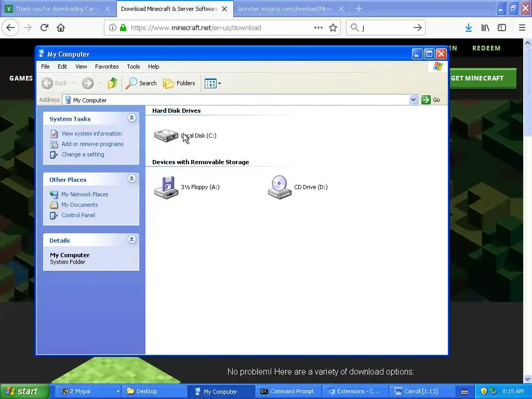532x399 pixels.
Task: Open Forward history dropdown arrow
Action: 100,83
